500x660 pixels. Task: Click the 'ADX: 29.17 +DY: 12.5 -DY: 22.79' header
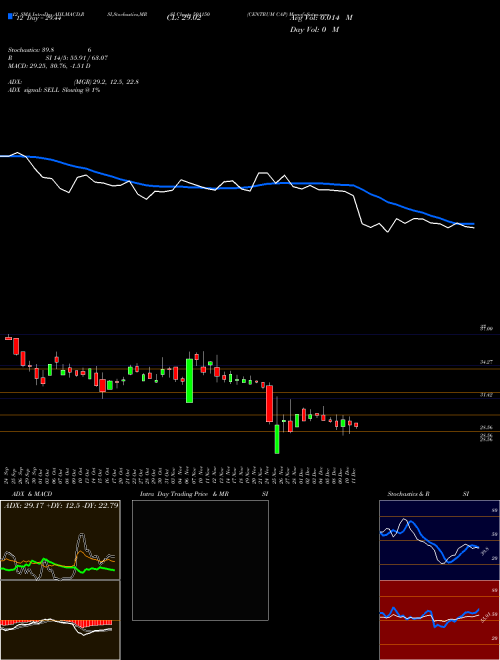[x=61, y=505]
